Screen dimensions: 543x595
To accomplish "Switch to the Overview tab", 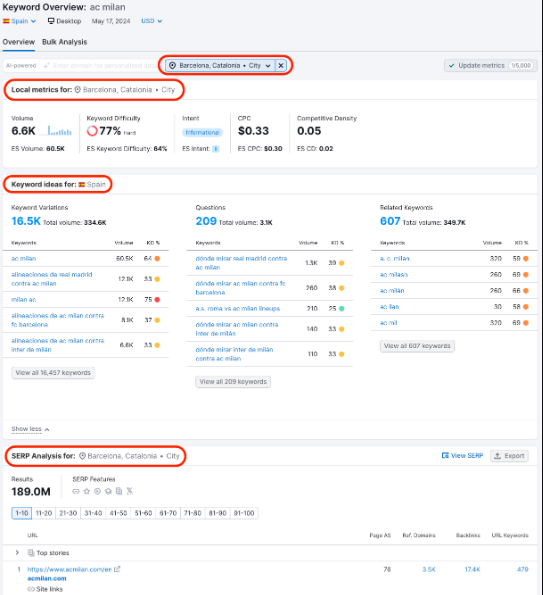I will pyautogui.click(x=19, y=42).
